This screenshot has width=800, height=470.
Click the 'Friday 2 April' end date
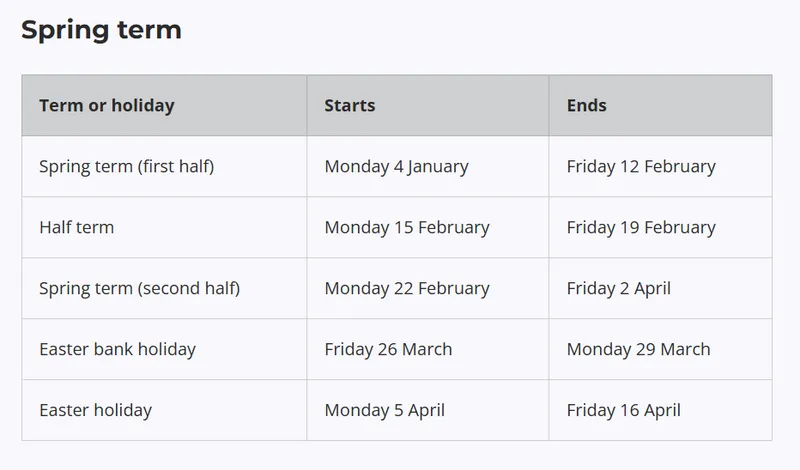618,288
